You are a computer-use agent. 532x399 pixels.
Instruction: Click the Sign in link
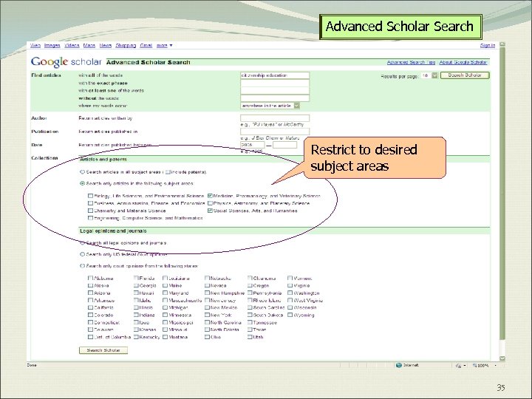[x=488, y=46]
